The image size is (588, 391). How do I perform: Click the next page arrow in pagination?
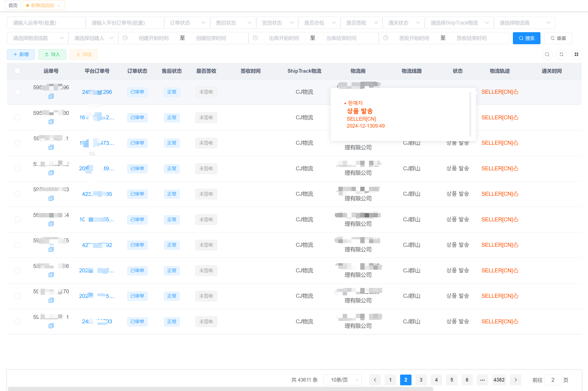(516, 380)
